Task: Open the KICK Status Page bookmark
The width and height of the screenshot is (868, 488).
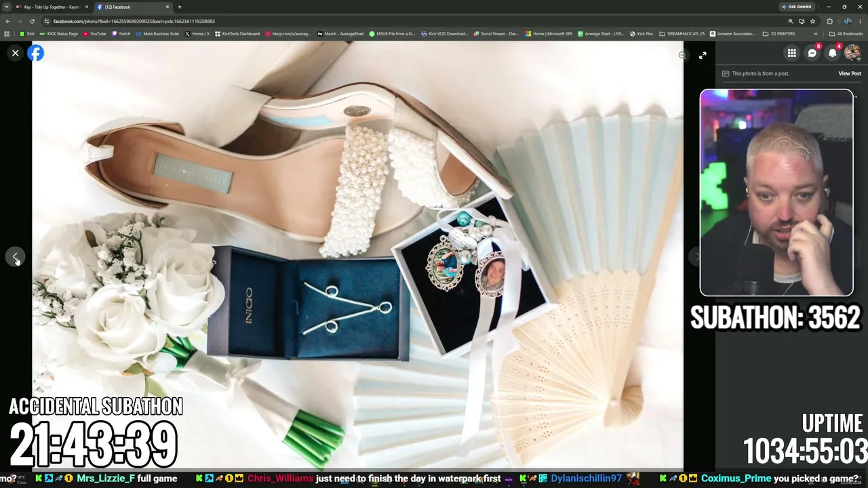Action: pyautogui.click(x=59, y=34)
